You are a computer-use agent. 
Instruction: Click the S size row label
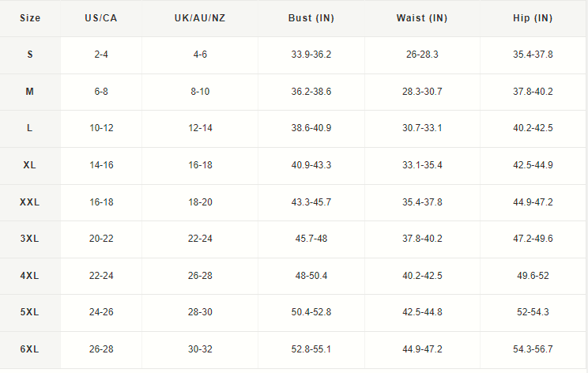pos(29,55)
